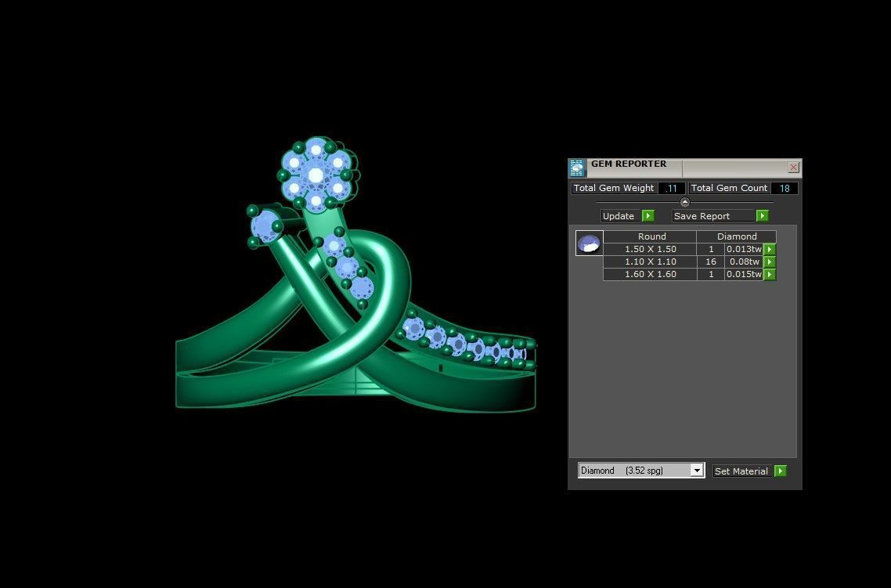The width and height of the screenshot is (891, 588).
Task: Click the Total Gem Weight value .11
Action: [671, 188]
